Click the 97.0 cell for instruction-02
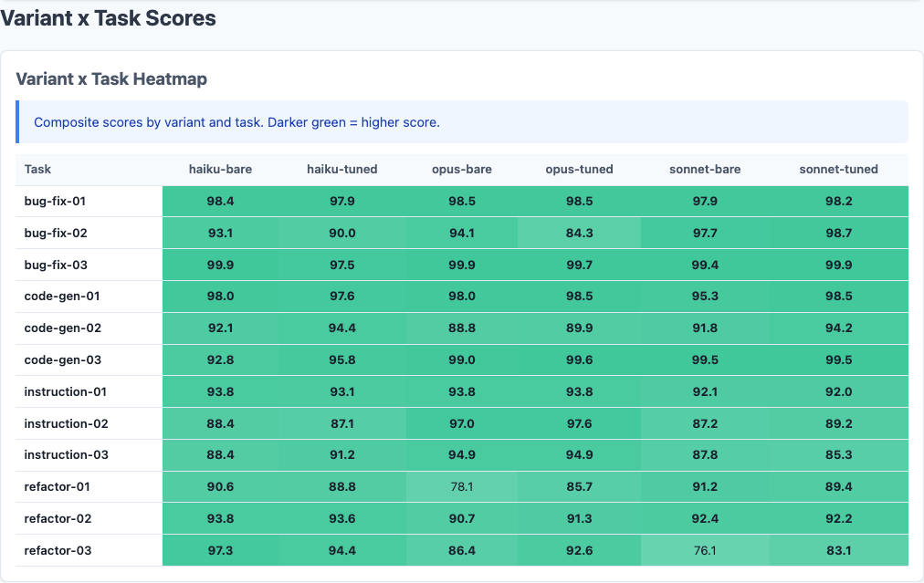 pyautogui.click(x=460, y=423)
